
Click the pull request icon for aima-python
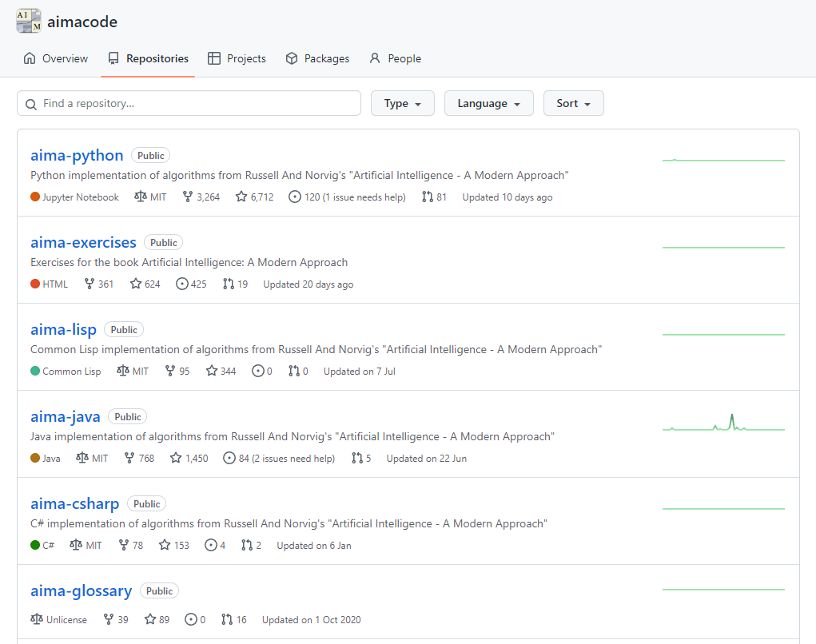pos(428,197)
